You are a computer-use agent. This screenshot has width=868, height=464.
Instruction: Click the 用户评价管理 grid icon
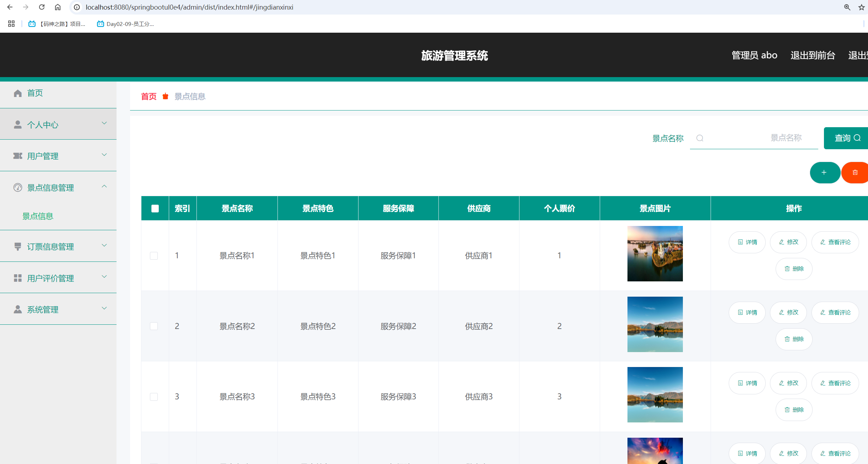(18, 278)
